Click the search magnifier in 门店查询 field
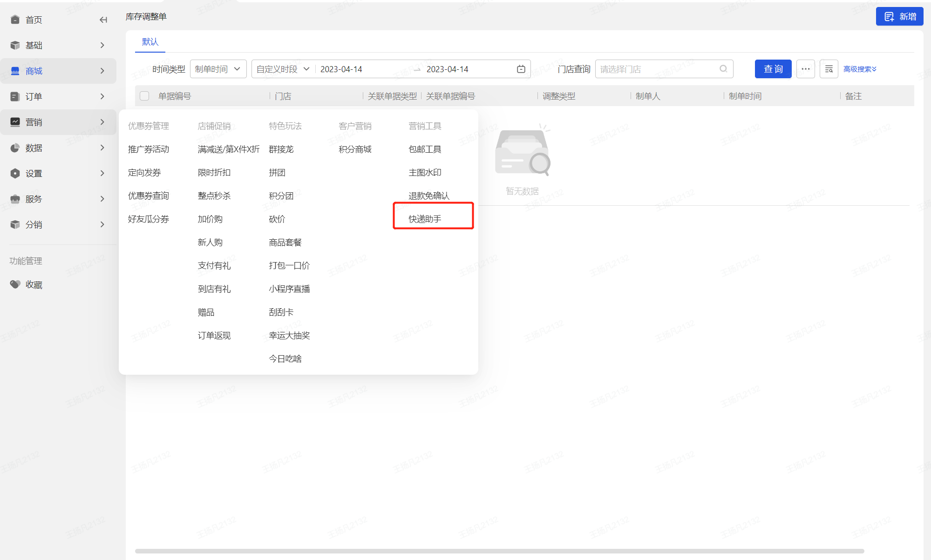The width and height of the screenshot is (931, 560). [x=723, y=69]
